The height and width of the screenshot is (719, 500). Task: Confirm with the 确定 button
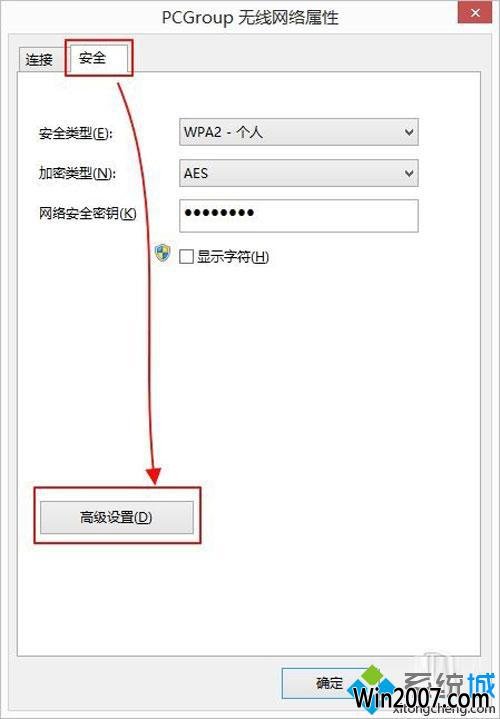(329, 683)
